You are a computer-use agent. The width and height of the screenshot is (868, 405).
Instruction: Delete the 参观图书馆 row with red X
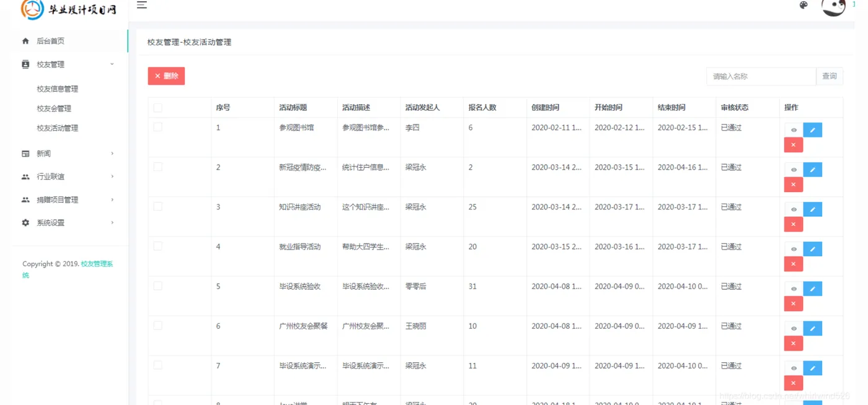pos(794,145)
